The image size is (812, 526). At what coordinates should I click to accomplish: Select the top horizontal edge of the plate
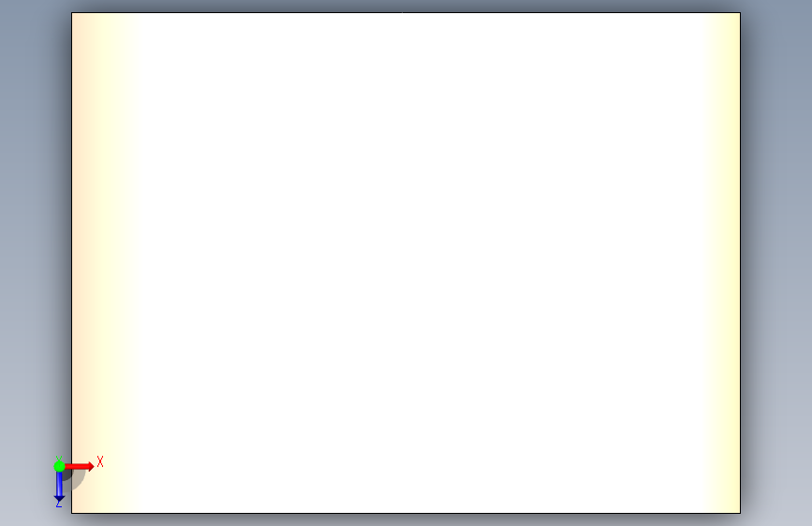(406, 12)
